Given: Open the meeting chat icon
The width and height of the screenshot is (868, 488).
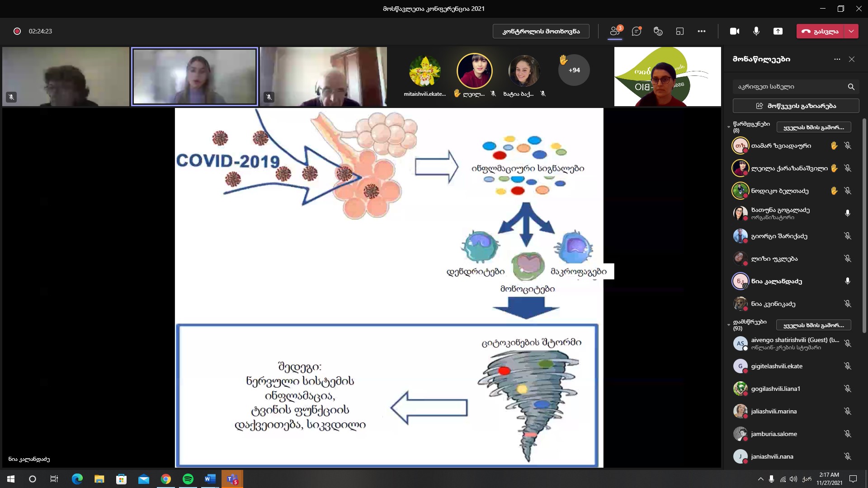Looking at the screenshot, I should coord(637,31).
